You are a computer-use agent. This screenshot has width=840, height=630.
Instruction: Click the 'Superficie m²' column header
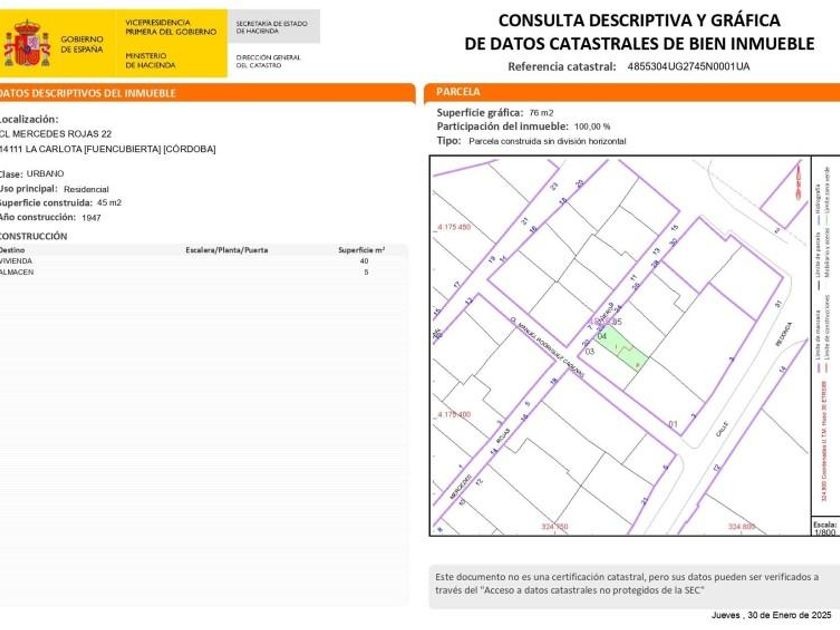coord(362,250)
